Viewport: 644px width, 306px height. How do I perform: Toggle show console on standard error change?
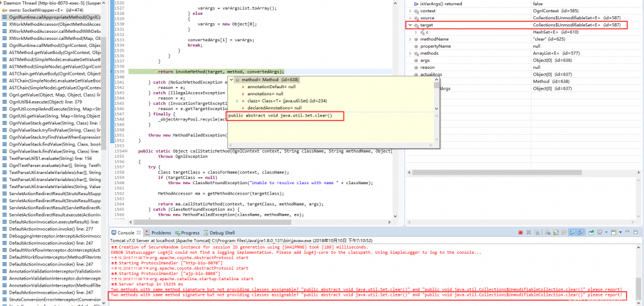pos(580,233)
